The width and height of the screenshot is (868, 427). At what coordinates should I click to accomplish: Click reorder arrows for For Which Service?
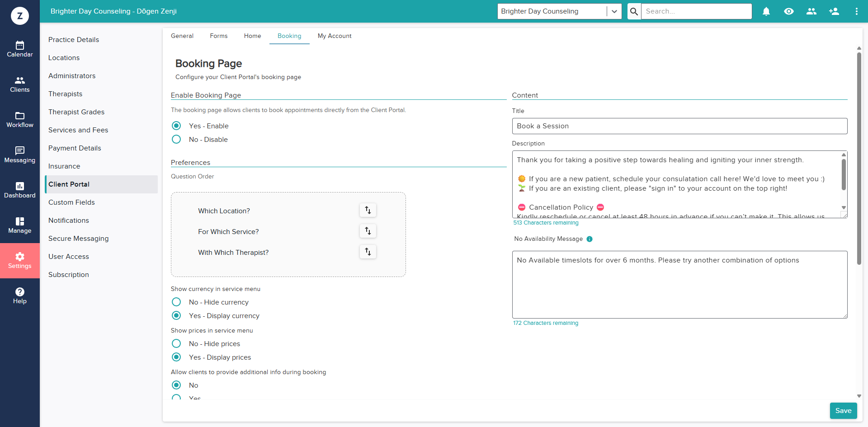click(x=368, y=231)
